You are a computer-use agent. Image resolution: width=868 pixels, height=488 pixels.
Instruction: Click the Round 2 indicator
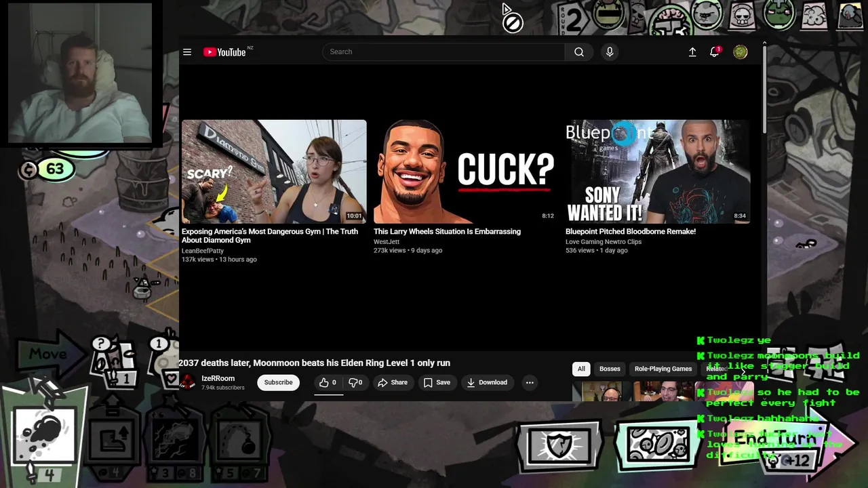tap(574, 18)
